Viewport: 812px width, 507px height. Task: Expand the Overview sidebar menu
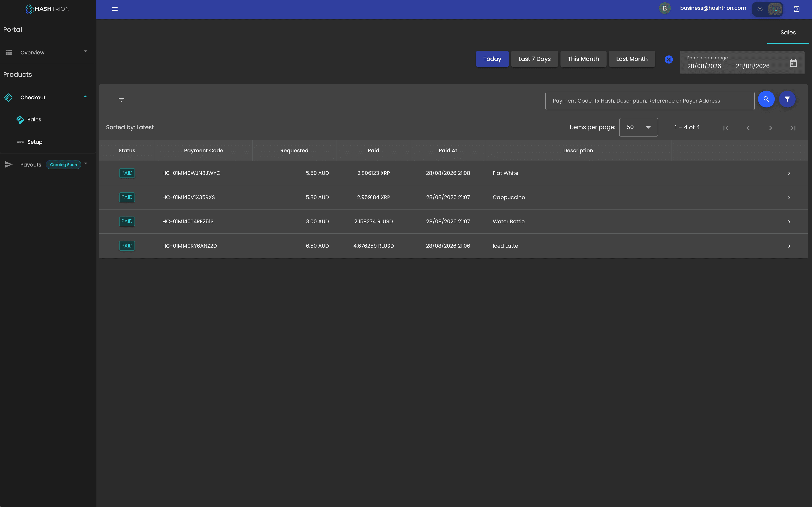48,52
